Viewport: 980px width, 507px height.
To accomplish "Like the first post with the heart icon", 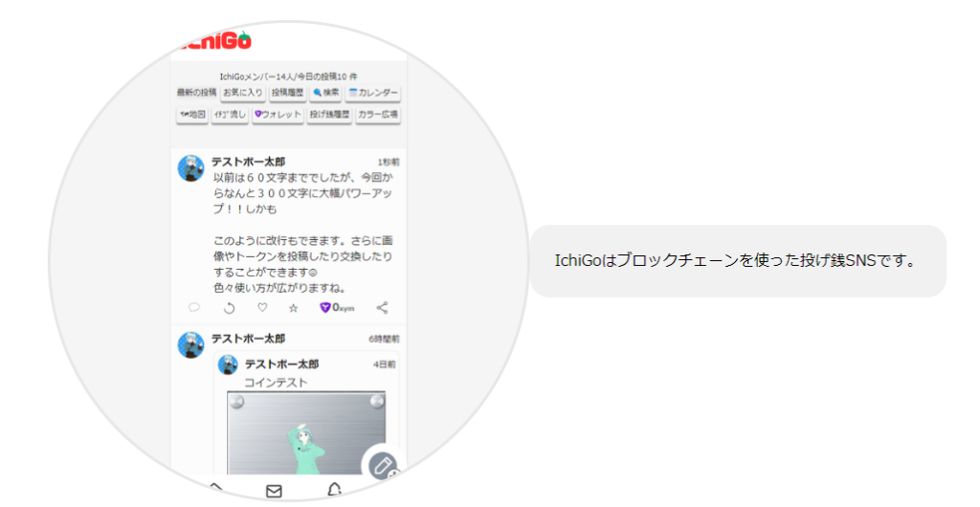I will pos(262,308).
